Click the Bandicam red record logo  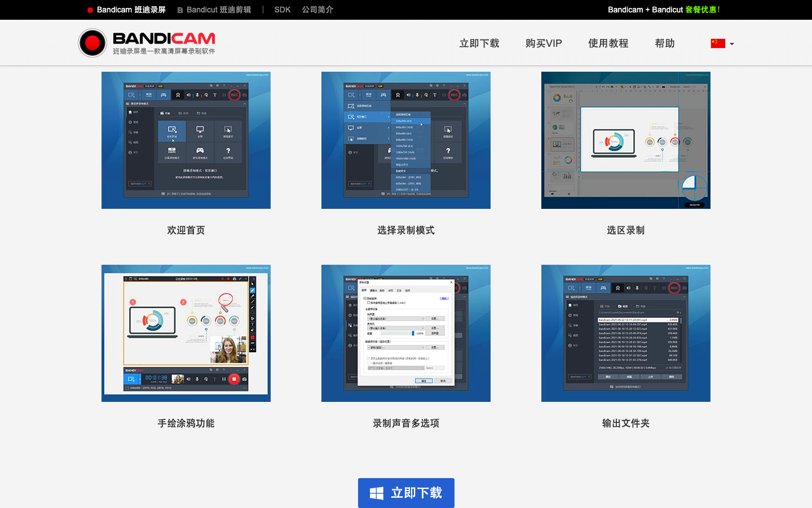click(92, 43)
